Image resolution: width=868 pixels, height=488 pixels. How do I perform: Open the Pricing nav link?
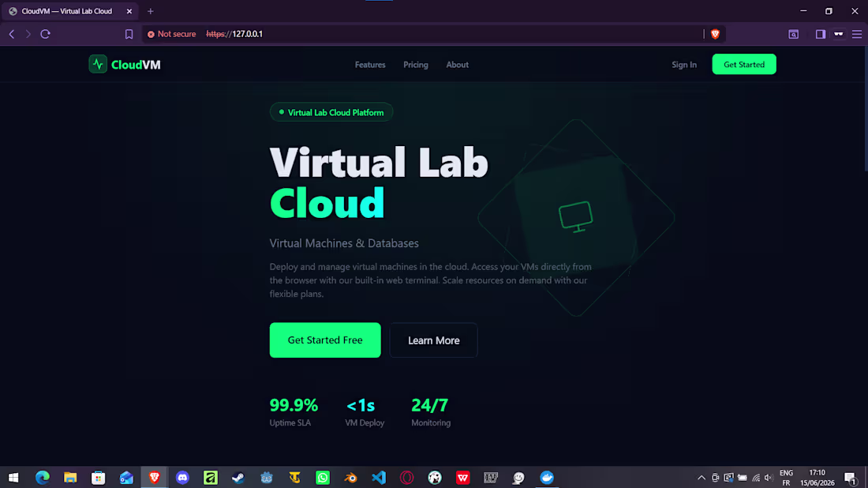coord(416,65)
